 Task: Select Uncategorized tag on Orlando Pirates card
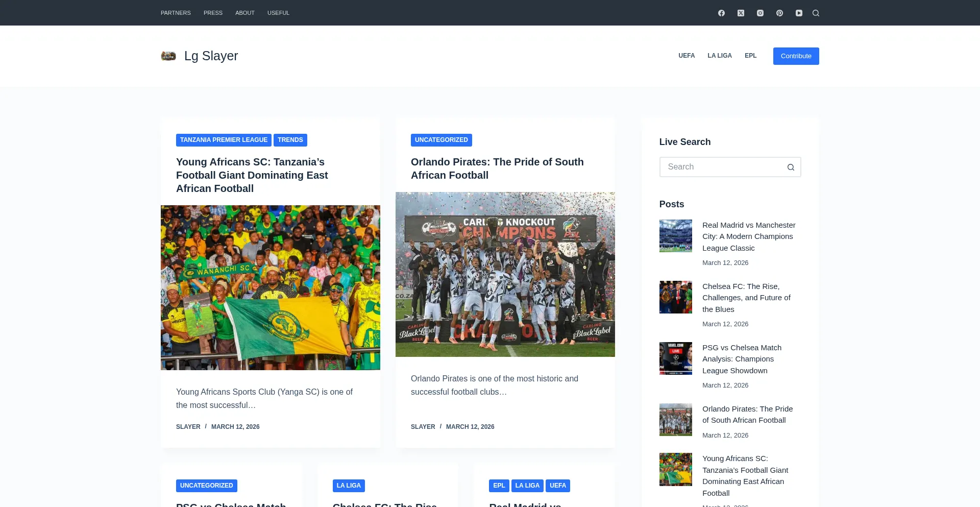442,140
